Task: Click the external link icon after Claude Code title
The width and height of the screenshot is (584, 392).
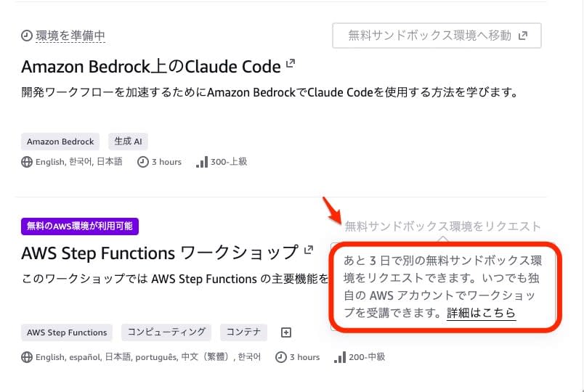Action: click(x=291, y=63)
